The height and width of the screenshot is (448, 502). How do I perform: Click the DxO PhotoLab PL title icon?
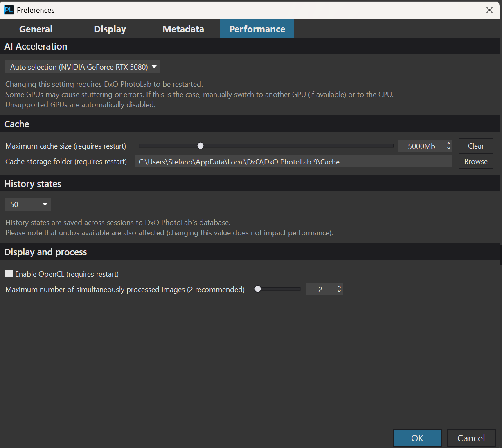[9, 10]
